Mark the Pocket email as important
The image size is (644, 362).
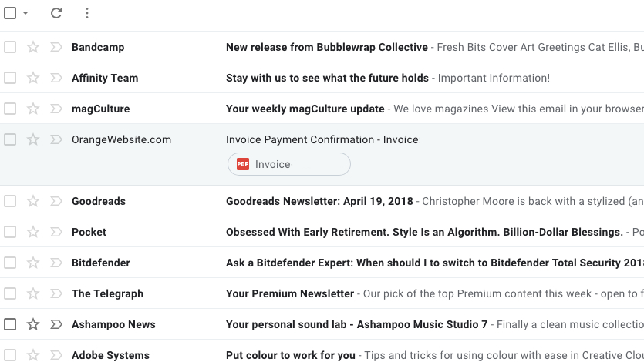[56, 232]
